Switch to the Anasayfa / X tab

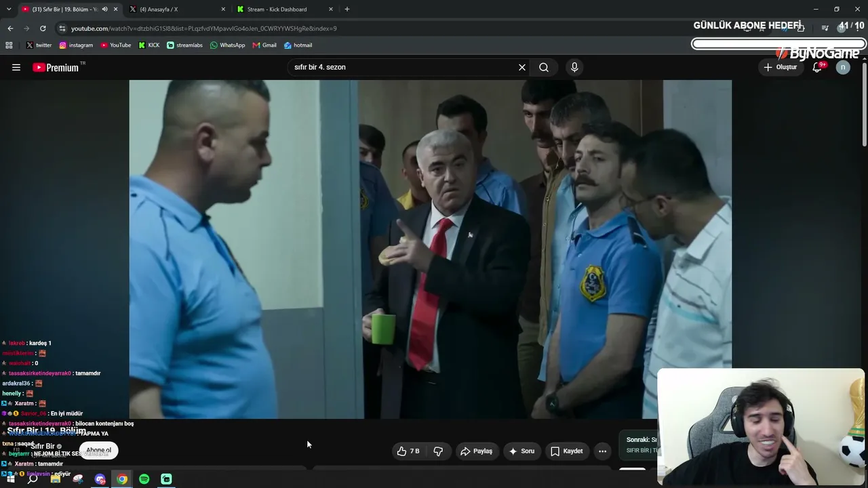click(178, 9)
